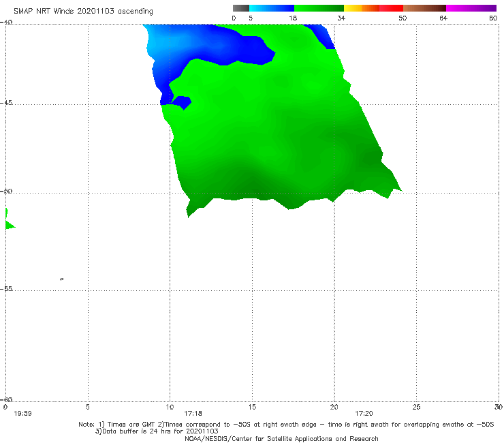Image resolution: width=504 pixels, height=443 pixels.
Task: Click the 'NOAA/NESDIS/Center for Satellite Applications and Research' credit
Action: pos(281,438)
